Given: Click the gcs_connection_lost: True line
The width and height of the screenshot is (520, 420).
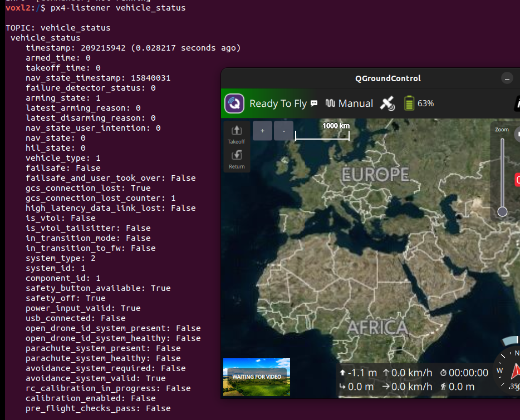Looking at the screenshot, I should 88,188.
